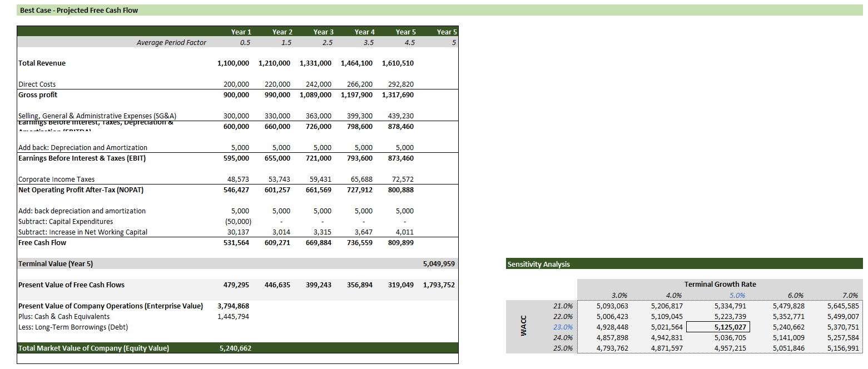Select the blue 5.0% growth rate header
Viewport: 868px width, 369px height.
point(736,296)
